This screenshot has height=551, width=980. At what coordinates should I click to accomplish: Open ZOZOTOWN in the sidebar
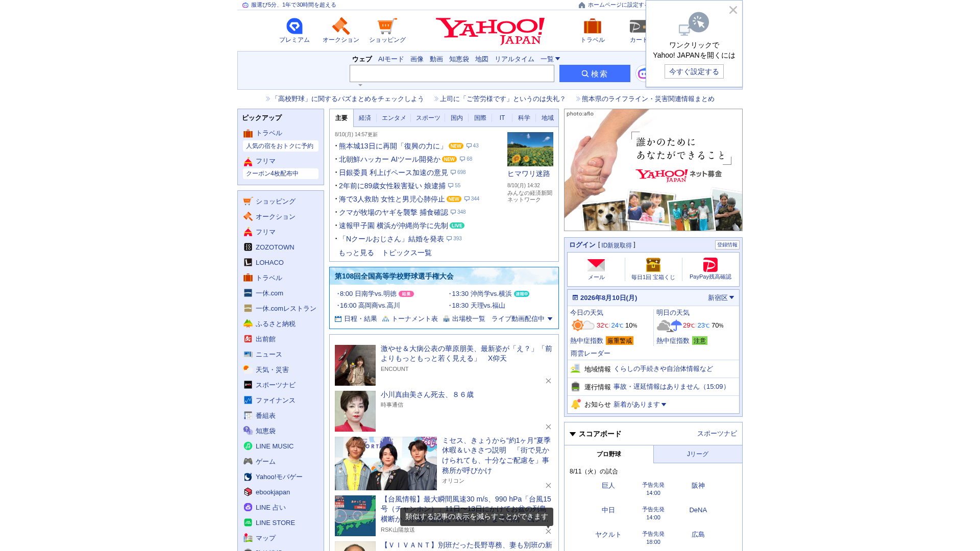coord(275,247)
